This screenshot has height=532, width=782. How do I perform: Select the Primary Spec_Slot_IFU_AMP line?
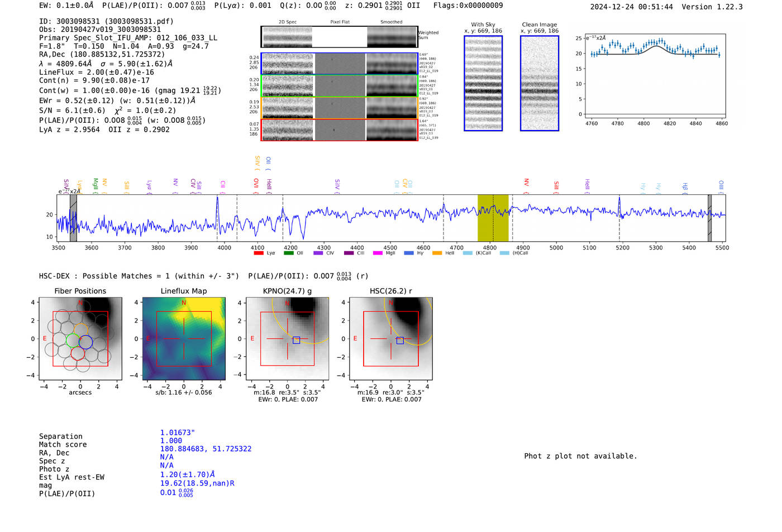coord(128,38)
